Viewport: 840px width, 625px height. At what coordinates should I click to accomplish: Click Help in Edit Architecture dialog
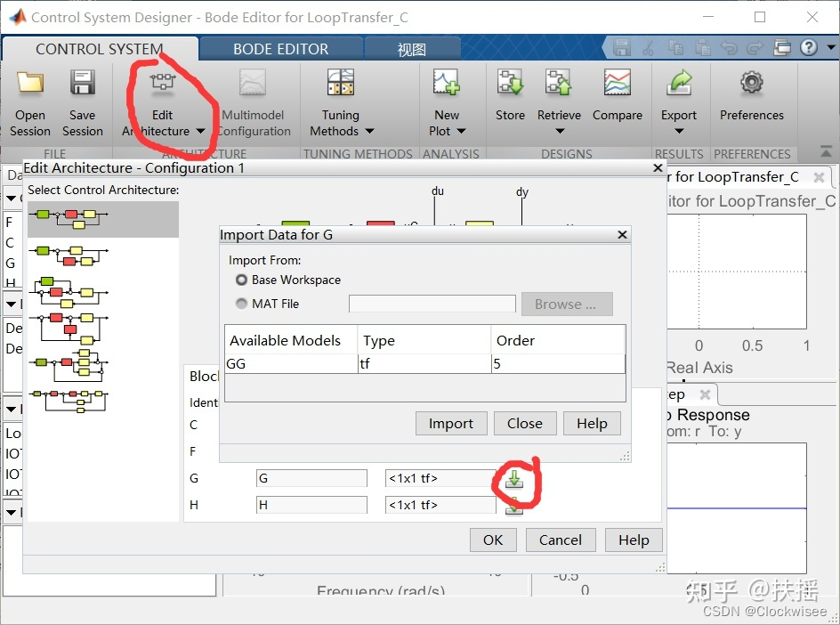(x=634, y=540)
